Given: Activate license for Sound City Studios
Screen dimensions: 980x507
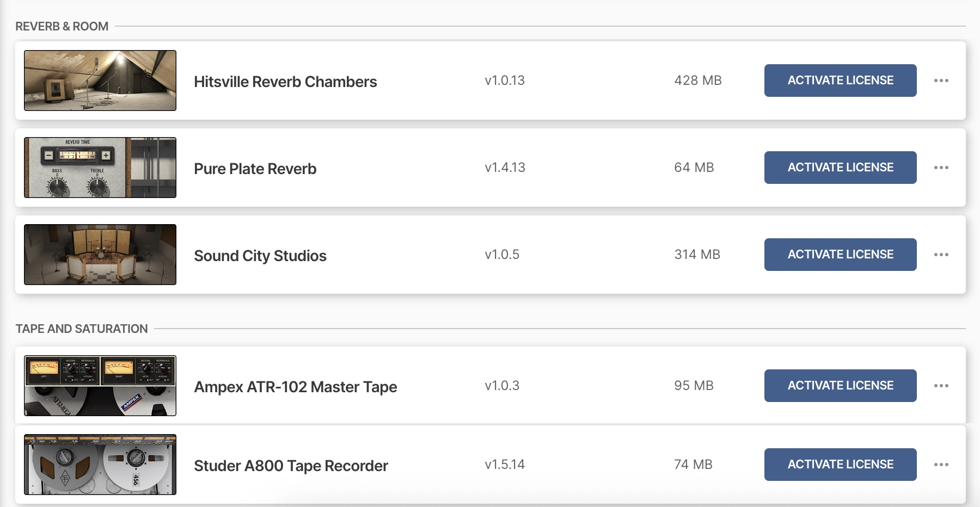Looking at the screenshot, I should click(840, 255).
